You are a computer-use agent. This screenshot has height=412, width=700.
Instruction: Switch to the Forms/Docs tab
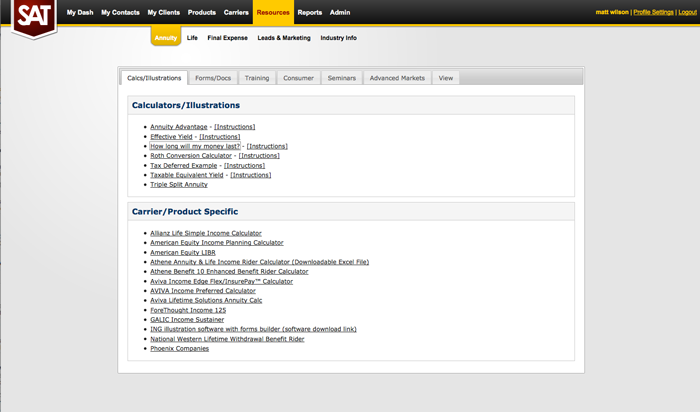click(x=213, y=78)
